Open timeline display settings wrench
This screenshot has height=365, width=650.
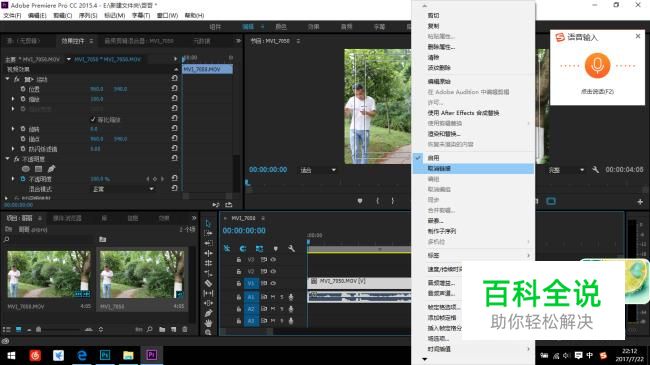click(291, 248)
